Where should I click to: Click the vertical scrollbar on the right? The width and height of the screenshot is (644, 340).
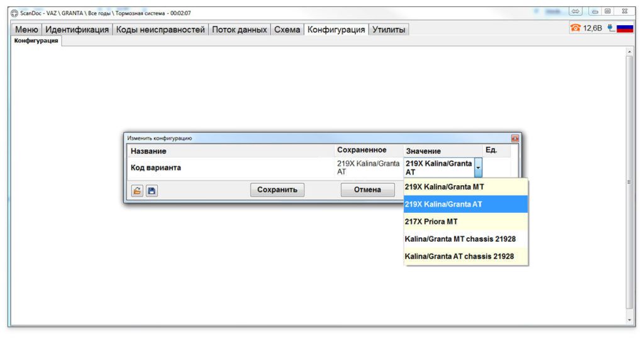[630, 183]
